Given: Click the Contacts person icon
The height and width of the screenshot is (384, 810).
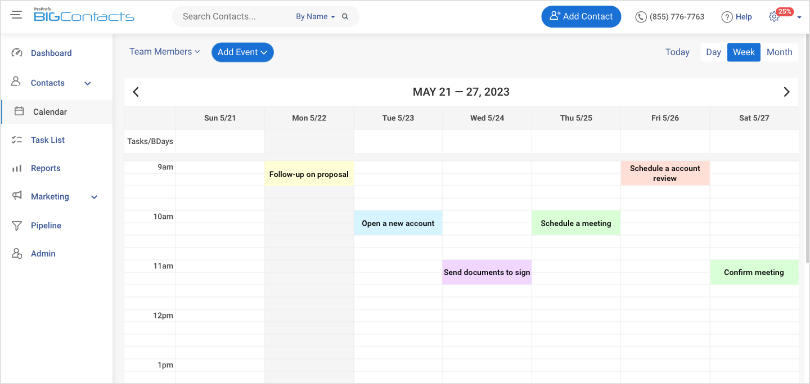Looking at the screenshot, I should (15, 82).
